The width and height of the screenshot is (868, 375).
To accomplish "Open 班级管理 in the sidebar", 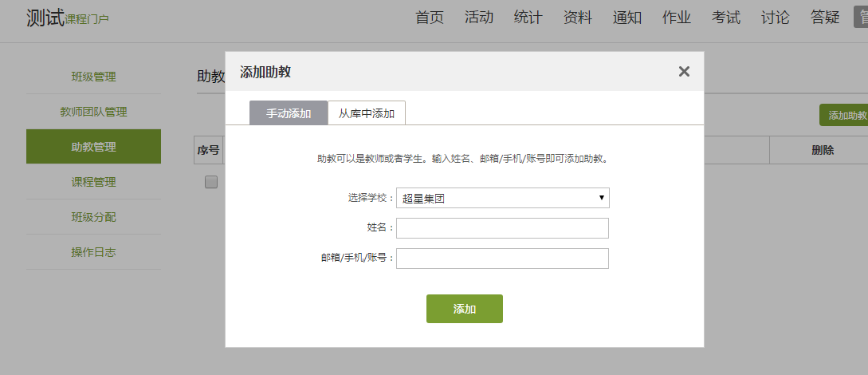I will pos(93,77).
